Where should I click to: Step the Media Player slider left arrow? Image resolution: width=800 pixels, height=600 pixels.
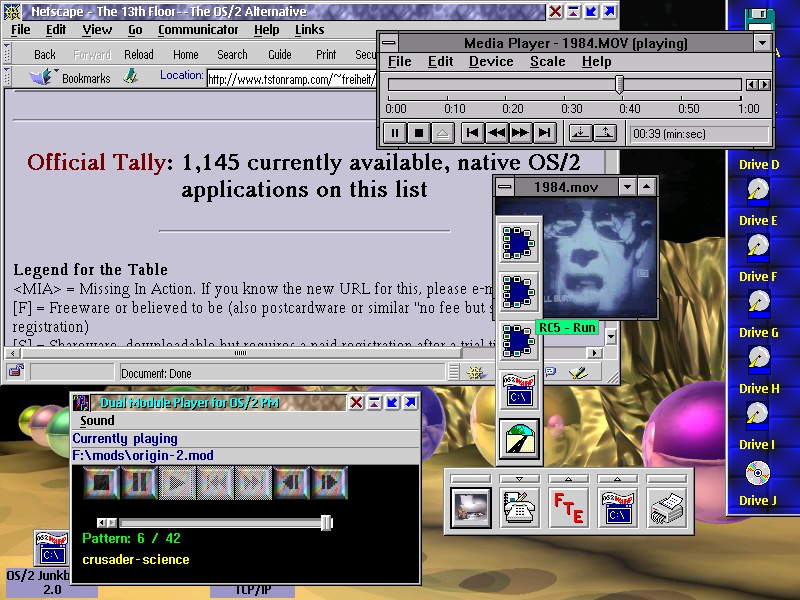752,85
